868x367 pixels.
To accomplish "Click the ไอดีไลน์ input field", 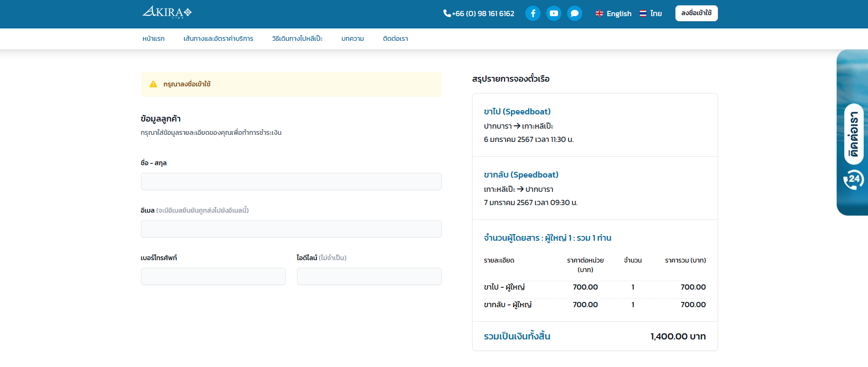I will [369, 276].
